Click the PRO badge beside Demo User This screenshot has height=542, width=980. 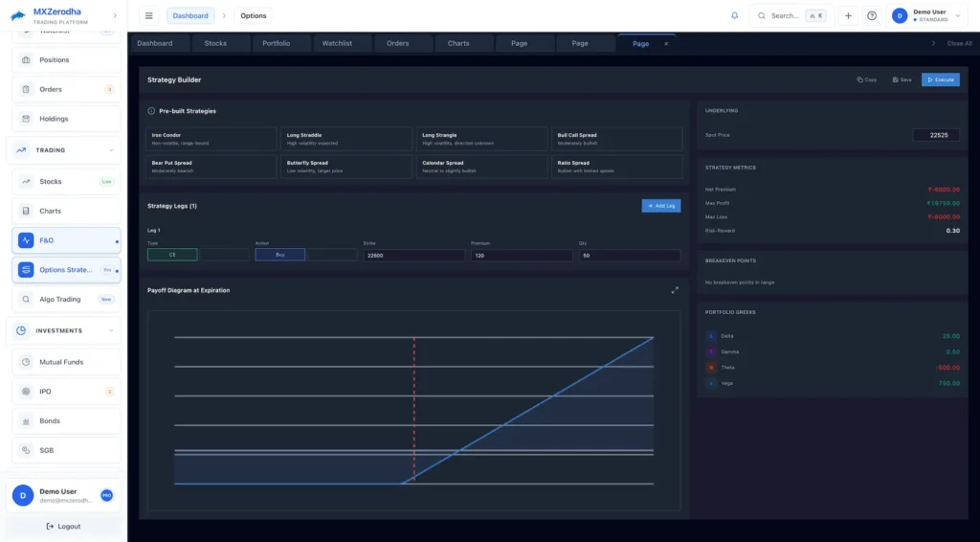[107, 495]
